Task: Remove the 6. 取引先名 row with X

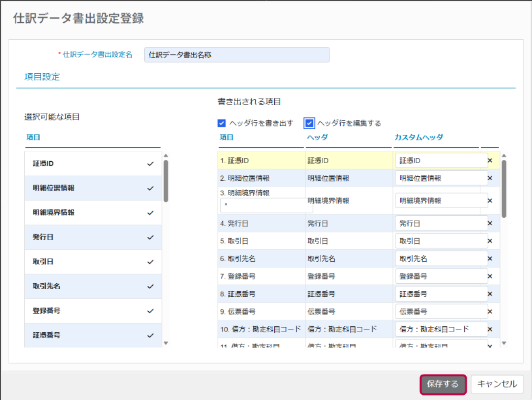Action: (490, 258)
